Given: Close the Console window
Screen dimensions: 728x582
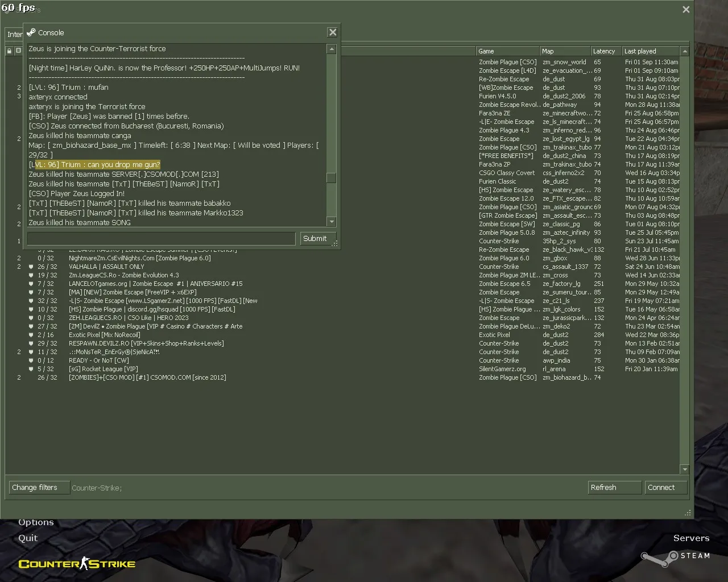Looking at the screenshot, I should pyautogui.click(x=333, y=32).
